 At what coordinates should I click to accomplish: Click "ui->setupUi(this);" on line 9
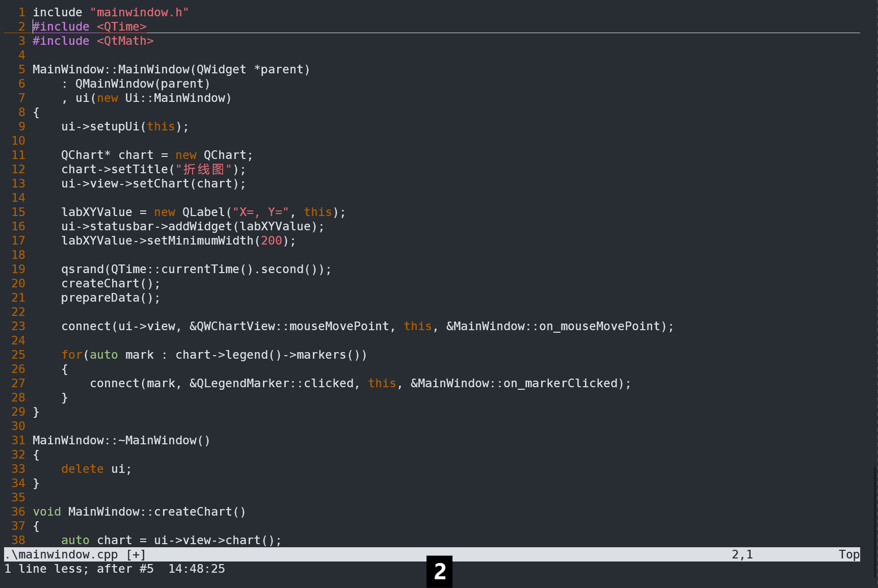pos(125,126)
